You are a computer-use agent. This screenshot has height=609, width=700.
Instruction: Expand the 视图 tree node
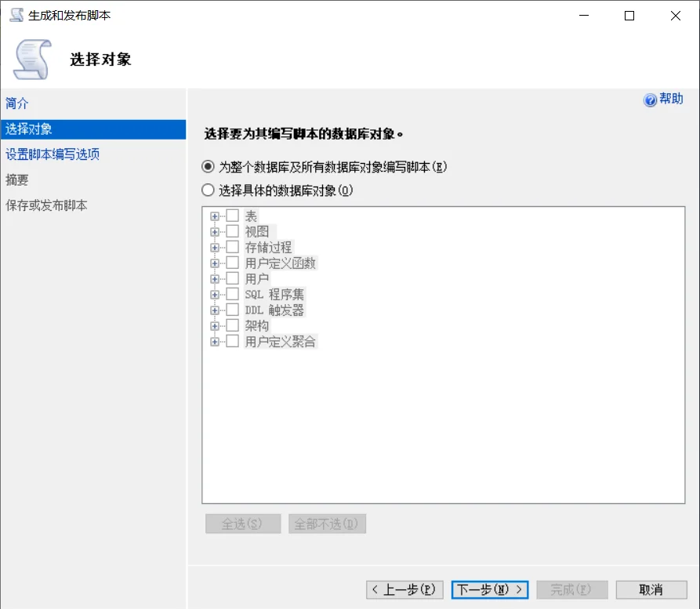[x=215, y=232]
